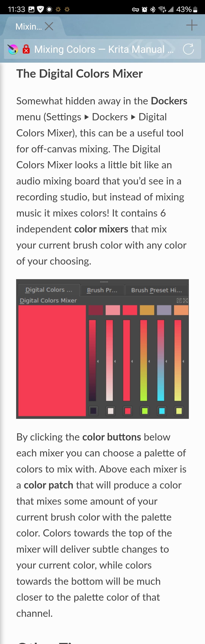Open a new tab with plus icon
205x644 pixels.
tap(192, 25)
